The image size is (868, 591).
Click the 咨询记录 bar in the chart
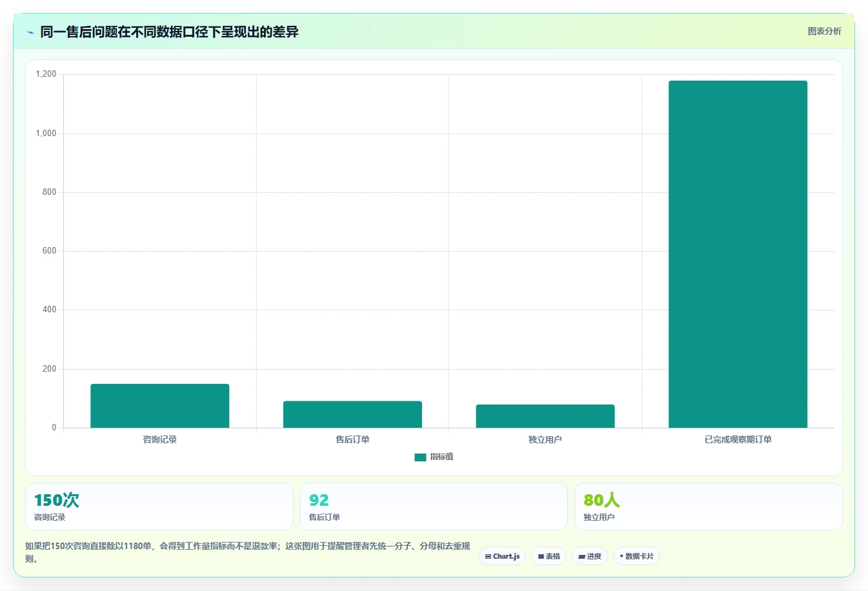click(x=159, y=406)
